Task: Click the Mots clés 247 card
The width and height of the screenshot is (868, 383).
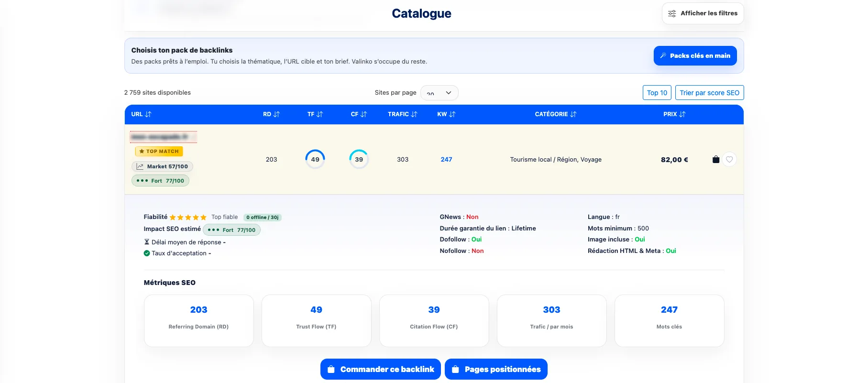Action: click(669, 320)
